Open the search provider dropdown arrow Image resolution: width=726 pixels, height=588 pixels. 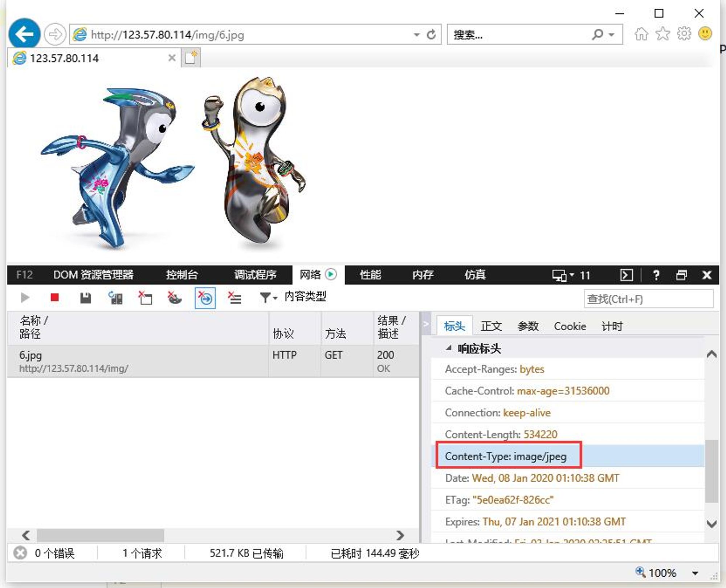point(612,35)
